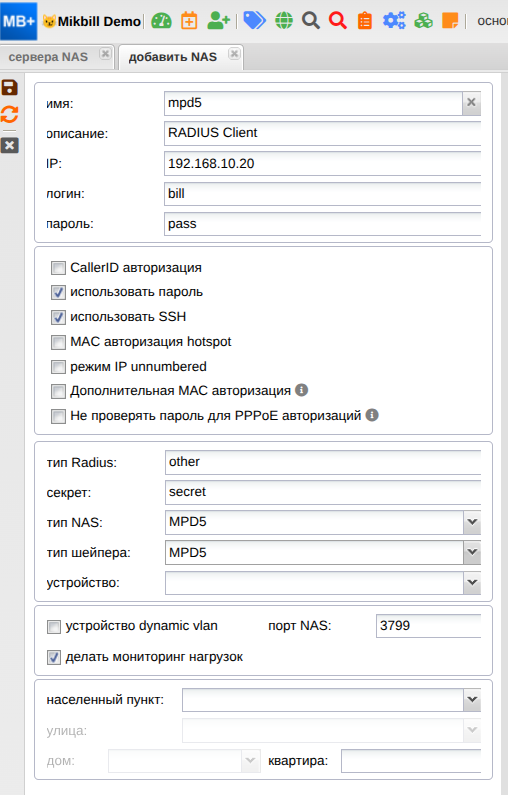Click the empty населенный пункт combo field
Screen dimensions: 508x795
(x=323, y=700)
